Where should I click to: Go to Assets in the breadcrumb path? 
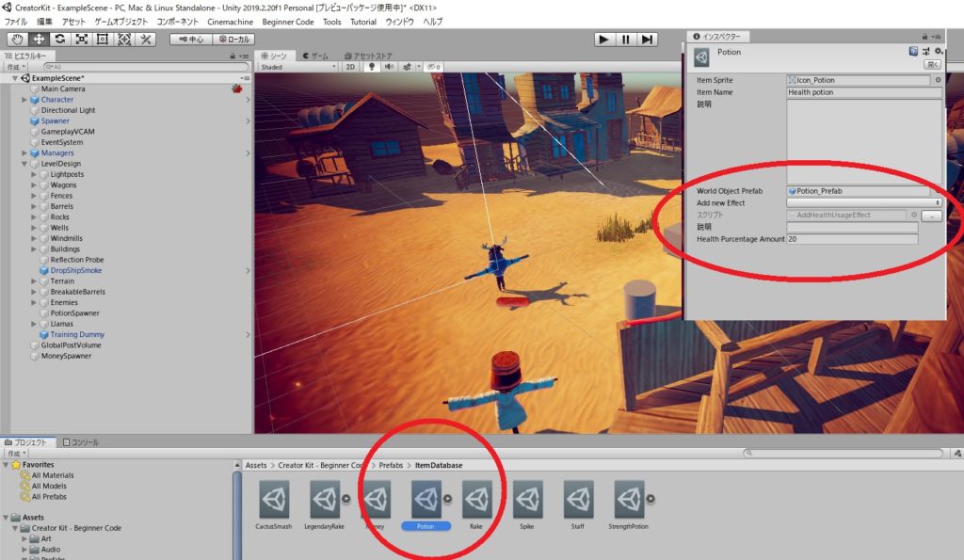(x=256, y=465)
